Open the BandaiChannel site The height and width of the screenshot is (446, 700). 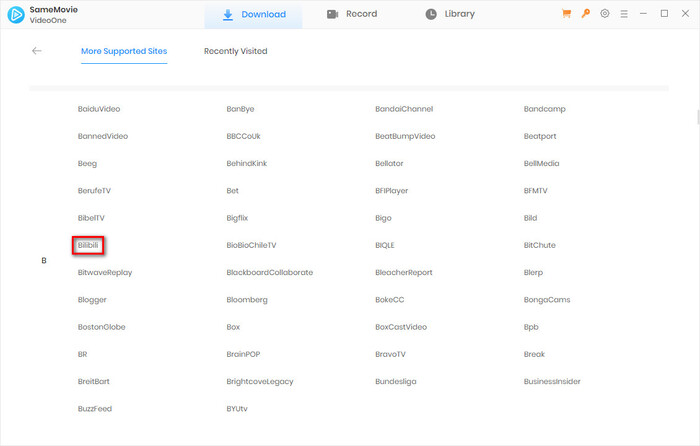[404, 109]
